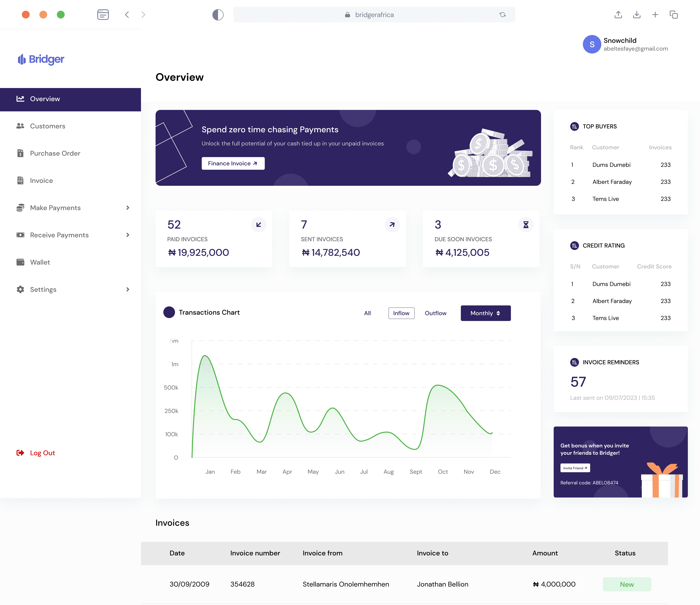Click the Log Out exit icon

tap(20, 453)
